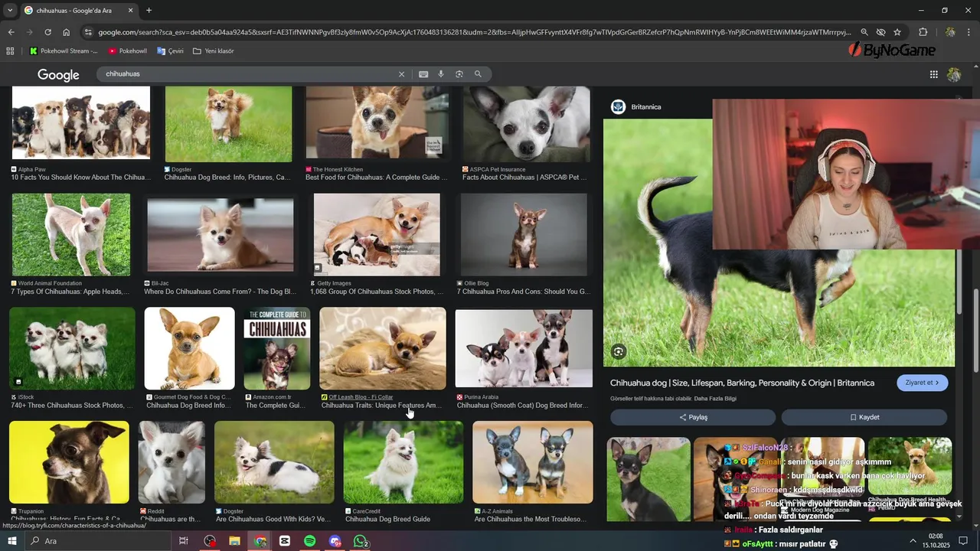The image size is (980, 551).
Task: Click the Windows taskbar Ara search box
Action: (98, 541)
